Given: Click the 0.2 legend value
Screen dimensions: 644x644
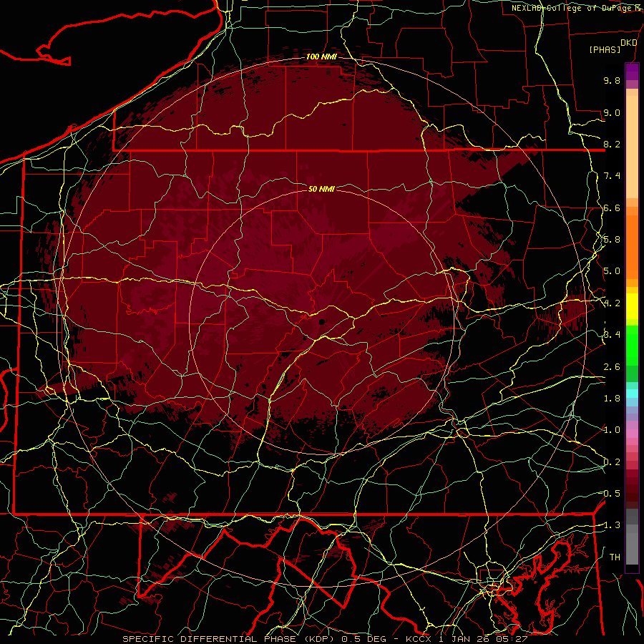Looking at the screenshot, I should 612,462.
